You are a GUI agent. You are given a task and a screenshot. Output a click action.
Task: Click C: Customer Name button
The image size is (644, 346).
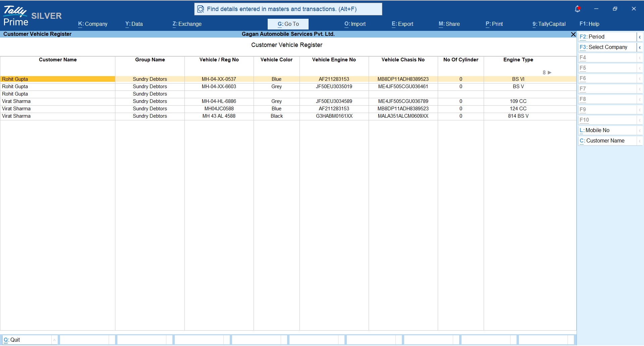(x=607, y=141)
